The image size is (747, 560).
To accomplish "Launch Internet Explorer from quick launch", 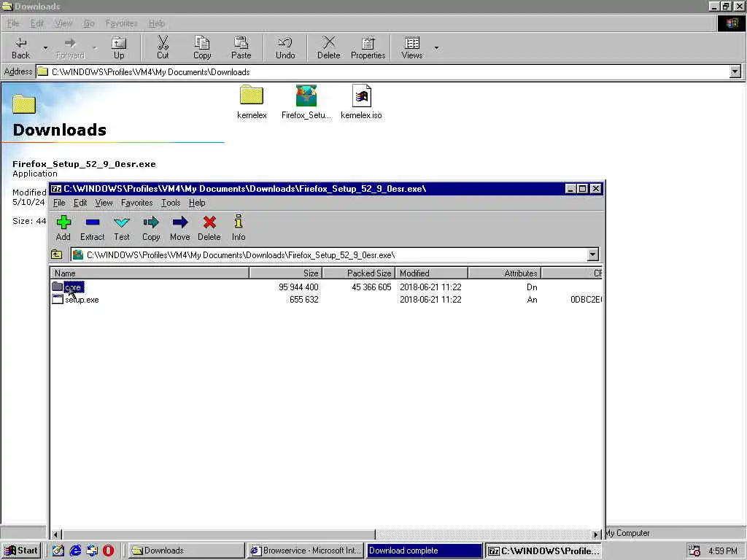I will click(x=75, y=551).
